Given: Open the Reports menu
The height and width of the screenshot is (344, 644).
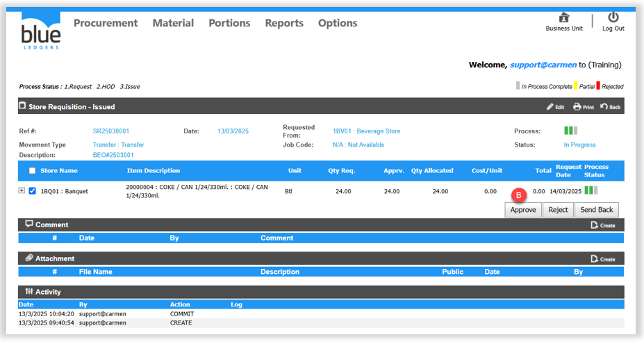Looking at the screenshot, I should 284,23.
